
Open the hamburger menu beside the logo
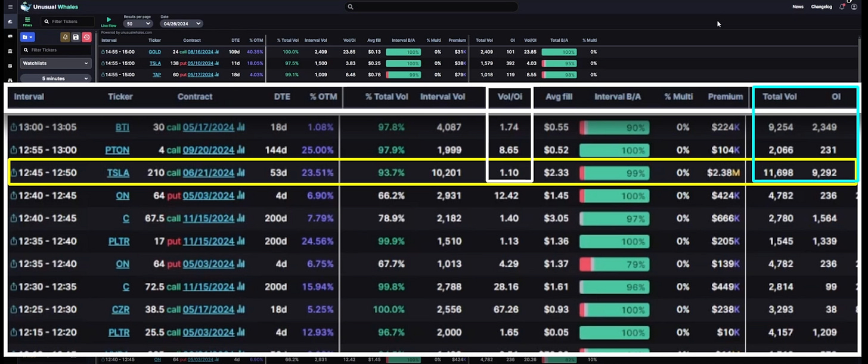10,7
